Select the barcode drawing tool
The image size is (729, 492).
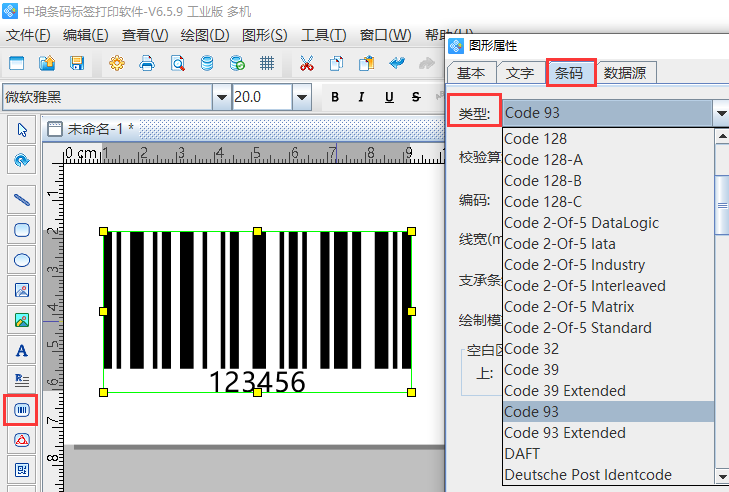[22, 410]
